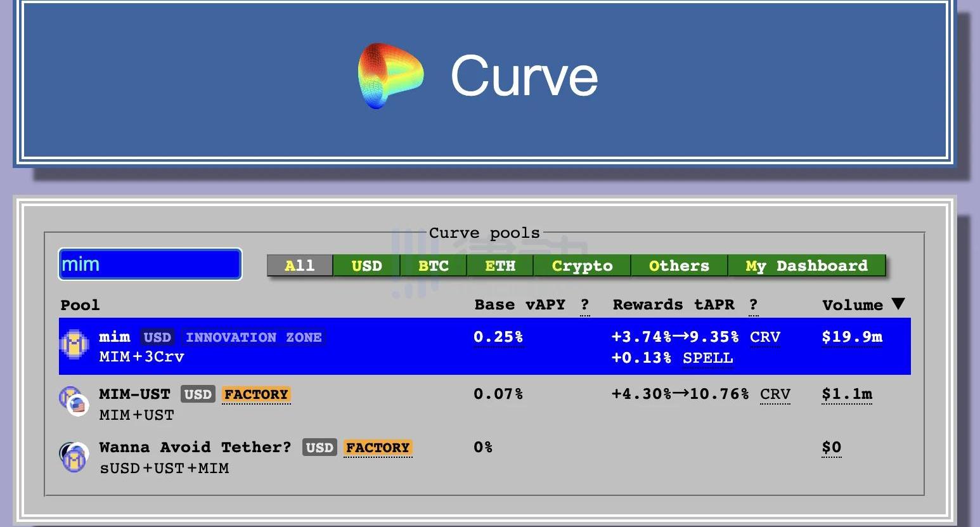Click the Curve rainbow logo icon
The width and height of the screenshot is (980, 527).
point(390,76)
